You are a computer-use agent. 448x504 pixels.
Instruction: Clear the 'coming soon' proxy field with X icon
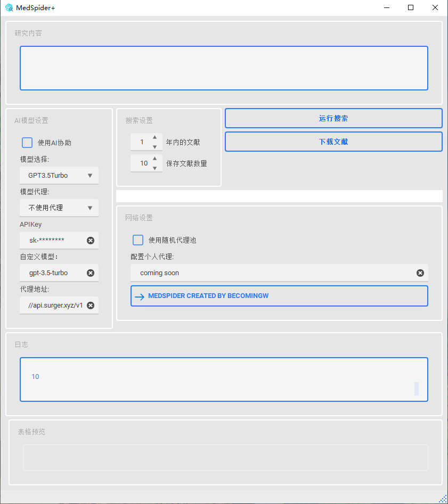pyautogui.click(x=420, y=273)
